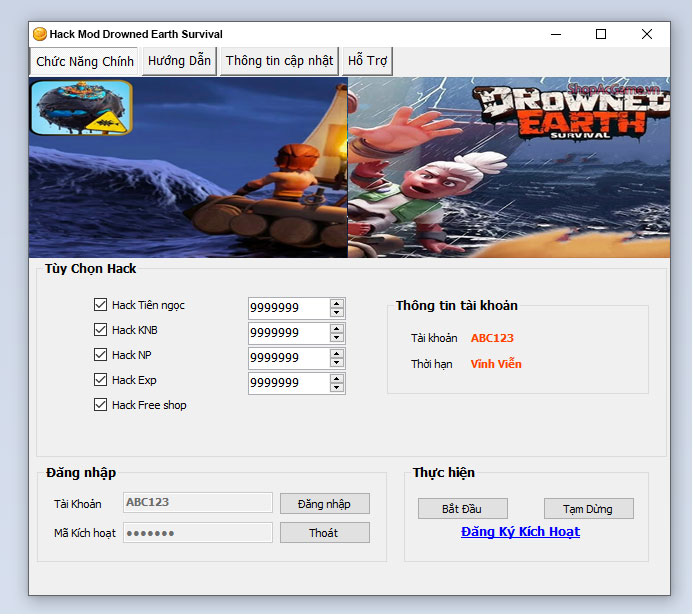
Task: Open the Chức Năng Chính tab
Action: 84,61
